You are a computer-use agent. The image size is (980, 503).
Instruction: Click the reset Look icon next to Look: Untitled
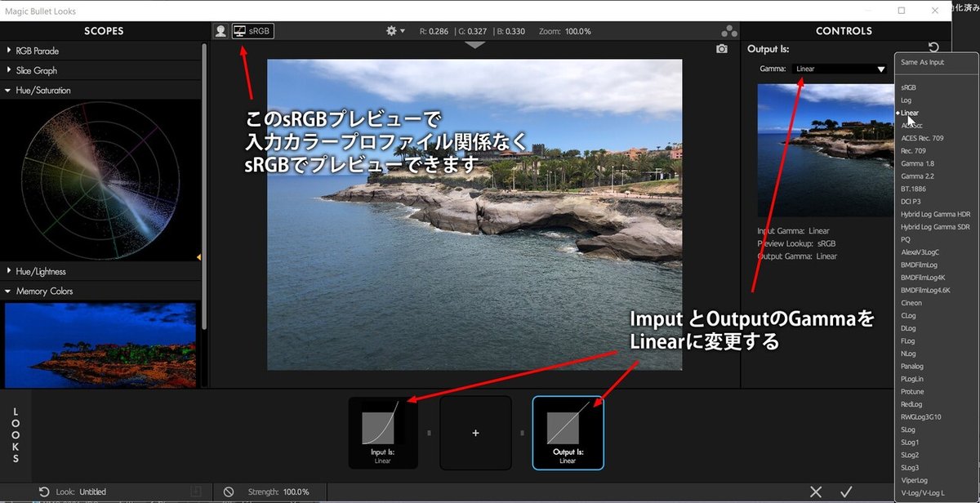pyautogui.click(x=44, y=492)
